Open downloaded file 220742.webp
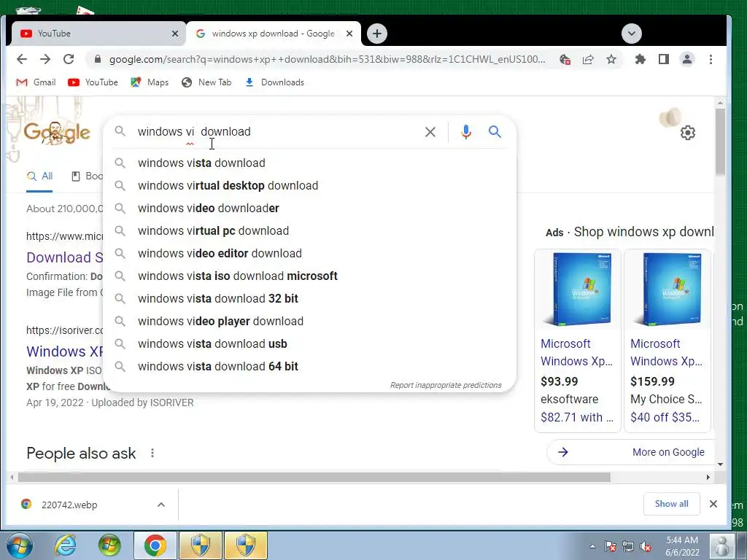Screen dimensions: 747x560 click(69, 505)
